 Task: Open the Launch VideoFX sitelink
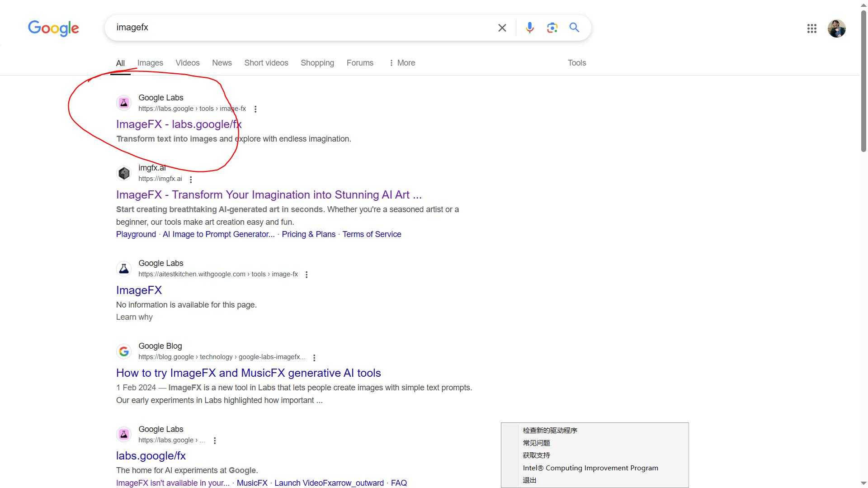click(x=329, y=483)
